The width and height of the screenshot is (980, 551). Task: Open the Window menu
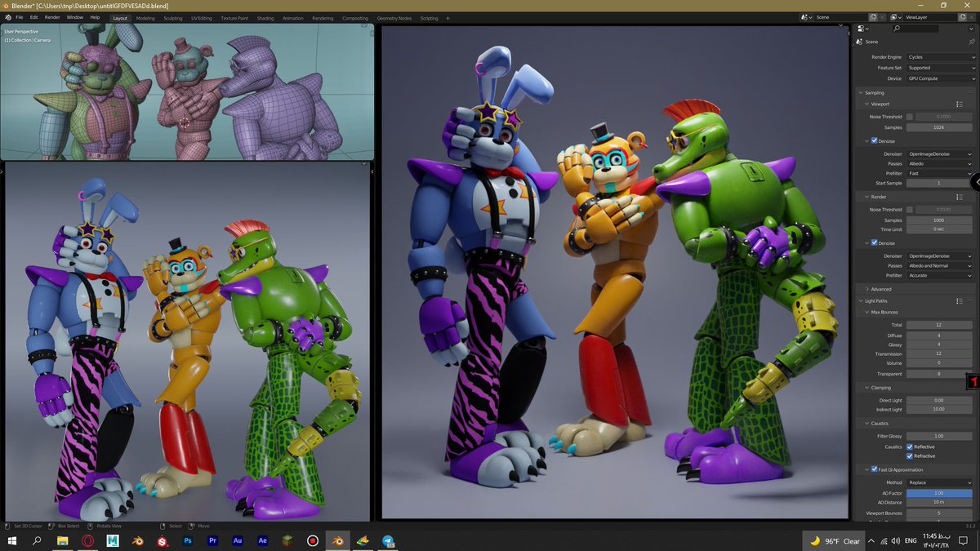(74, 17)
